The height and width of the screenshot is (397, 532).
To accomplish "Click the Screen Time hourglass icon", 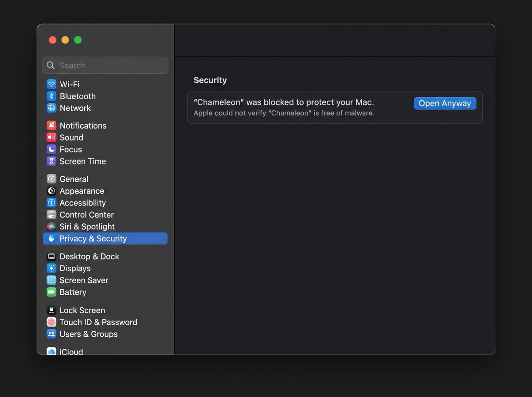I will [51, 161].
